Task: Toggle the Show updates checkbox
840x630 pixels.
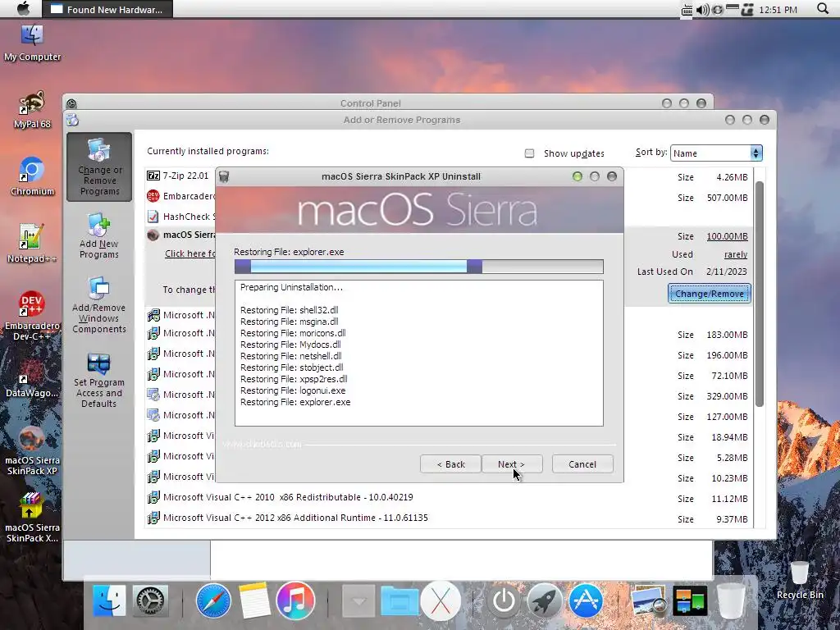Action: (x=529, y=153)
